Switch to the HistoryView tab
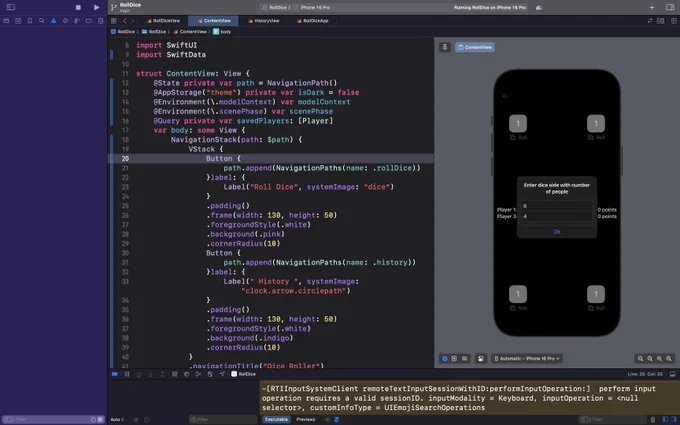Screen dimensions: 680x425 click(264, 21)
